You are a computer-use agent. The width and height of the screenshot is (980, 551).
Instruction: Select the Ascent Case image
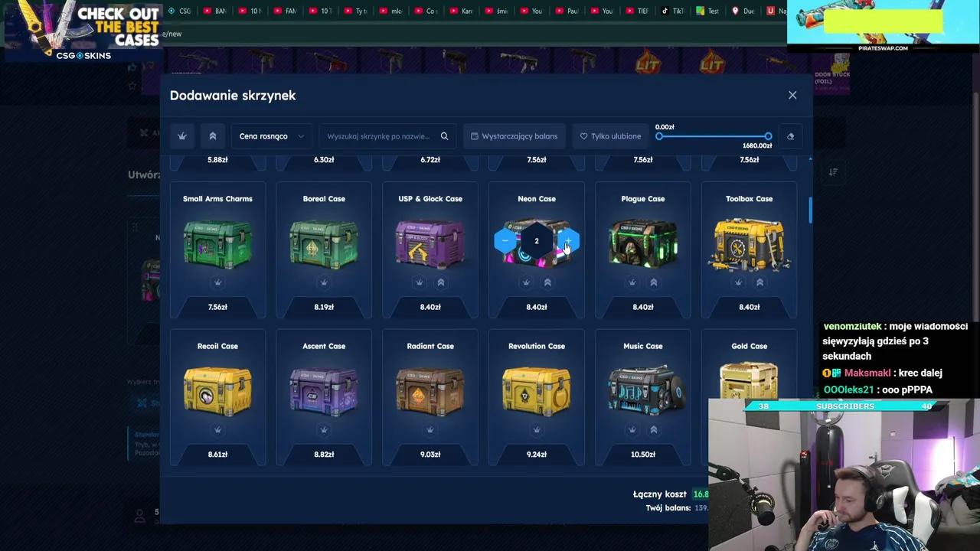324,391
